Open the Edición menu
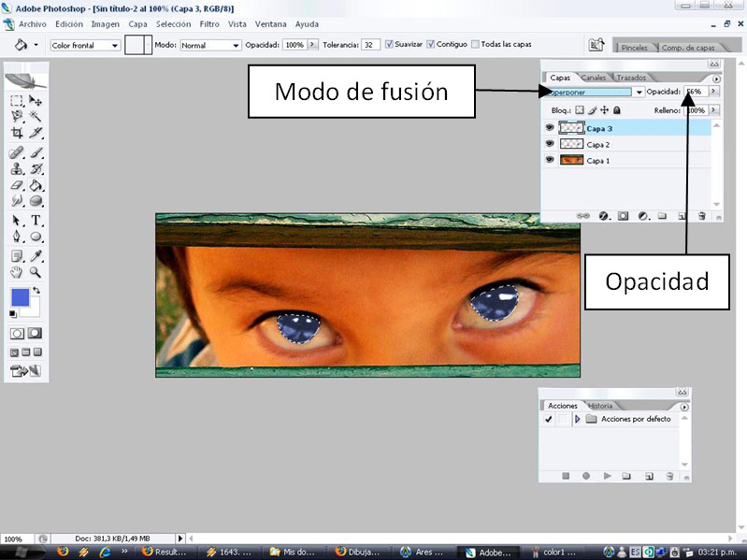The image size is (747, 560). 69,24
